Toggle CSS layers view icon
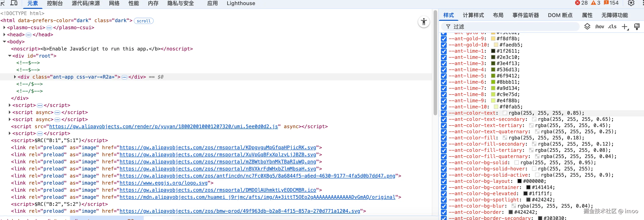Screen dimensions: 644x220 [x=587, y=27]
